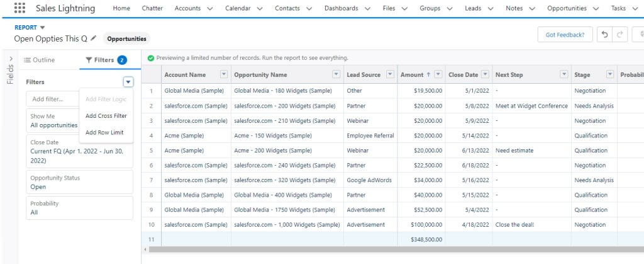
Task: Click the Account Name column header
Action: click(x=185, y=75)
